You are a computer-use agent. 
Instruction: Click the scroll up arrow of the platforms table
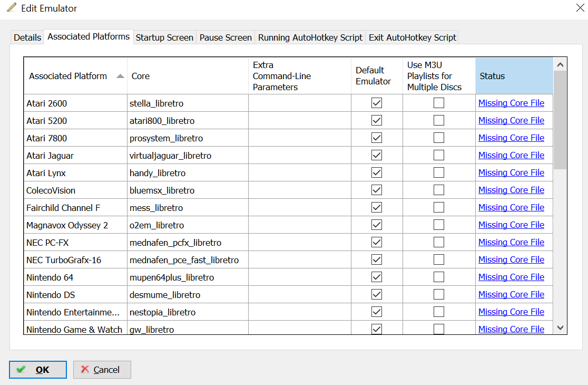tap(560, 64)
